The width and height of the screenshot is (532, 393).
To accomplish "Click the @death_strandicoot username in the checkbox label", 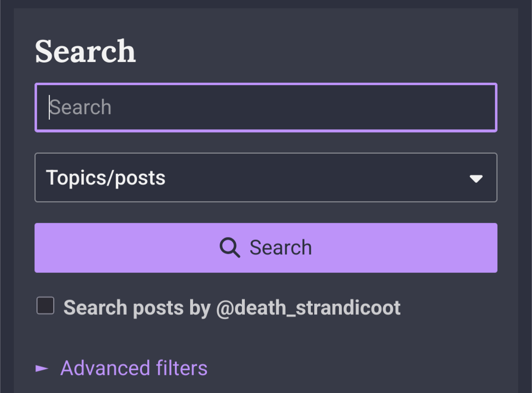I will 308,307.
